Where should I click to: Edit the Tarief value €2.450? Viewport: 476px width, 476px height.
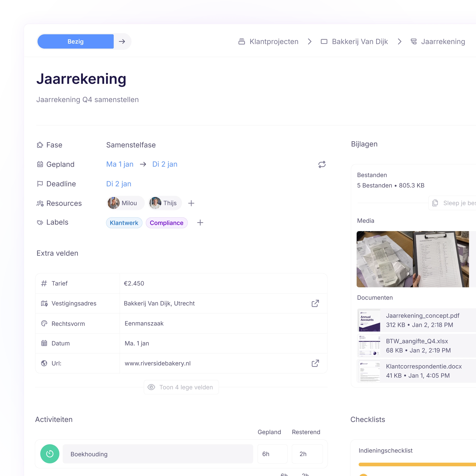134,283
